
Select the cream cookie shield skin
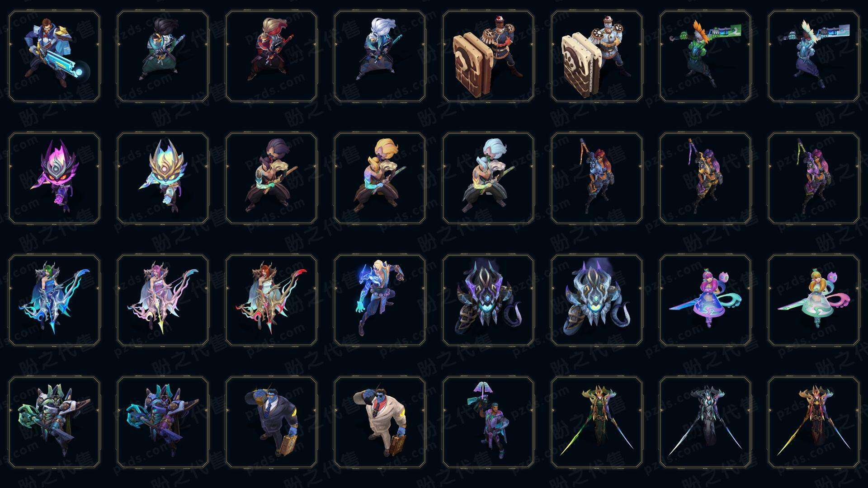pyautogui.click(x=597, y=56)
